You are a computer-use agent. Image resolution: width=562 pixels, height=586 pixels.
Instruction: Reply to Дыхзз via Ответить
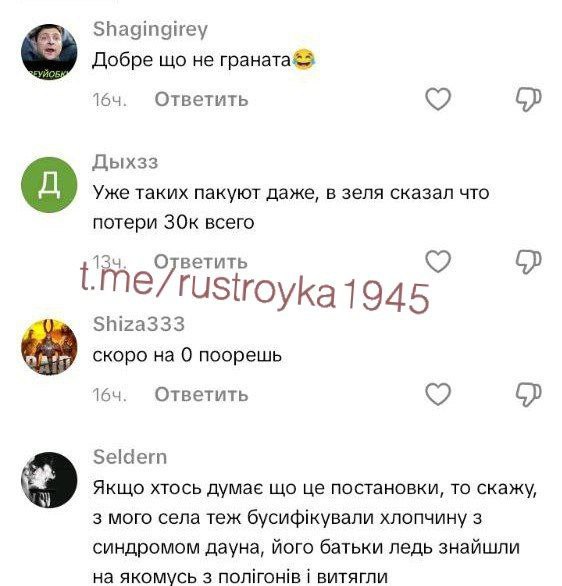click(x=201, y=262)
